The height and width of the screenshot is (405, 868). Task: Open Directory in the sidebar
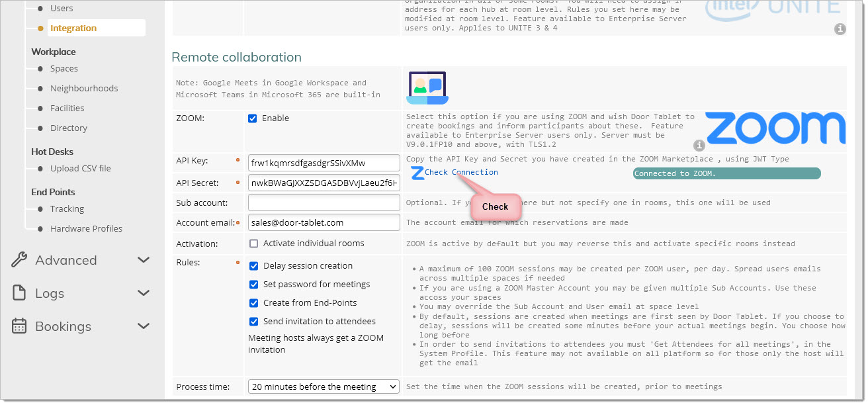[x=69, y=128]
